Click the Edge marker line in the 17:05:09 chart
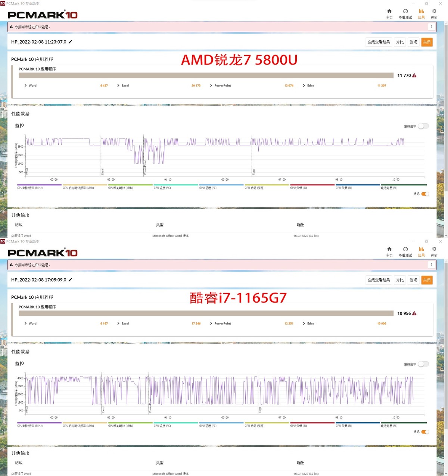The width and height of the screenshot is (448, 476). tap(258, 393)
